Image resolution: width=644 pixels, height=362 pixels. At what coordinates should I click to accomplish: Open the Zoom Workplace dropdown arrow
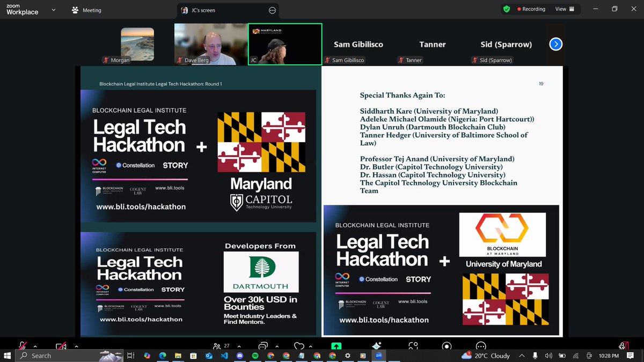(x=55, y=10)
